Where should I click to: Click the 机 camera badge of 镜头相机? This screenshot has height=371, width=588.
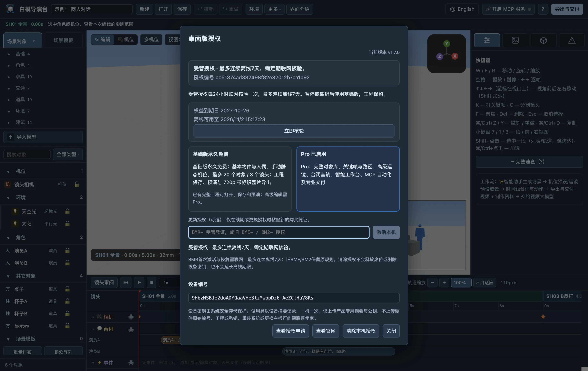coord(8,184)
